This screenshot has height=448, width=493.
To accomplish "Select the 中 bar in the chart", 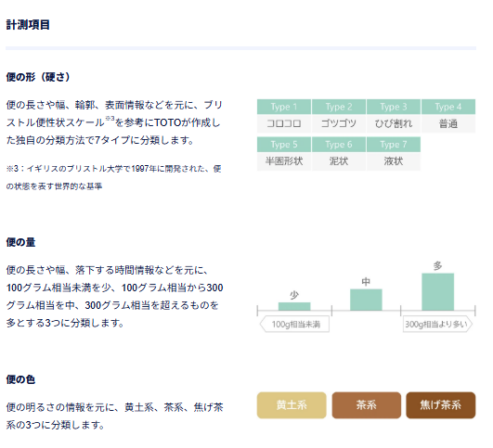I will 366,300.
